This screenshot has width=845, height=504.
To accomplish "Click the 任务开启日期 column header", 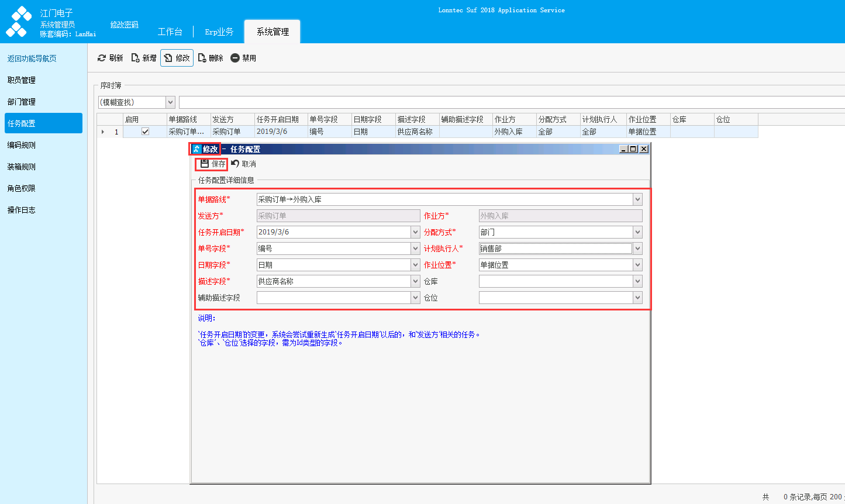I will click(x=281, y=119).
